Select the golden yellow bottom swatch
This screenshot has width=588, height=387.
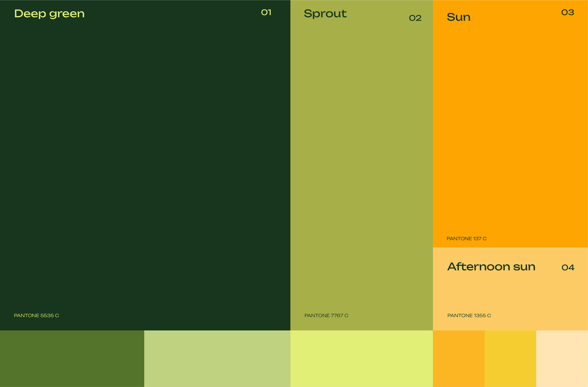[x=510, y=359]
